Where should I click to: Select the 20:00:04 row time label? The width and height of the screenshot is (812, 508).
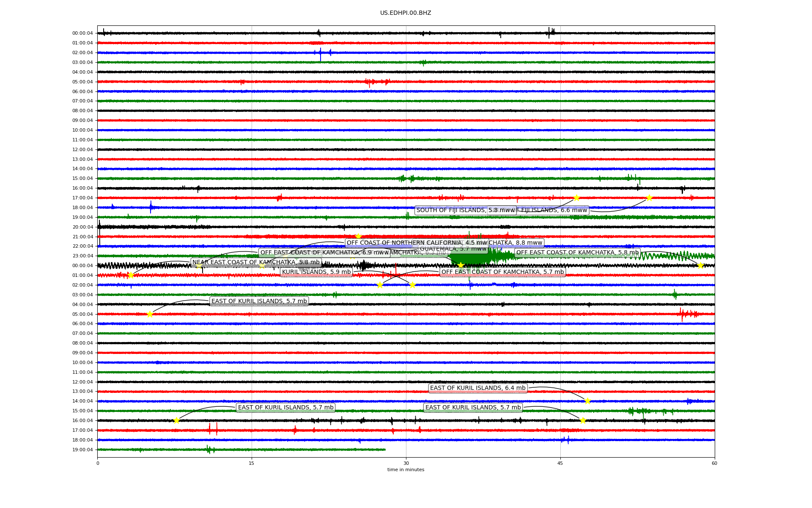coord(82,227)
